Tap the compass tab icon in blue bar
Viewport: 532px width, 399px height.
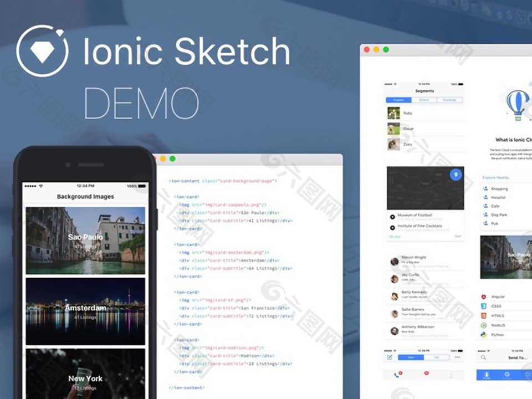507,375
